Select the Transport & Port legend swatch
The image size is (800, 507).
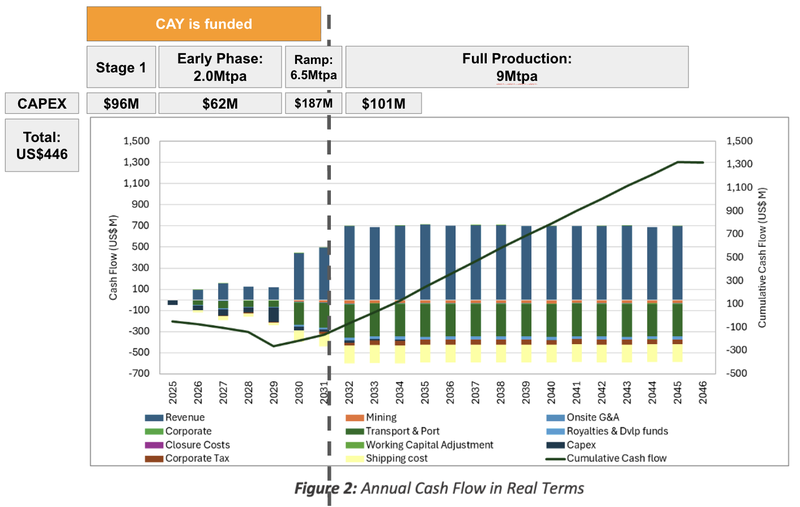coord(354,431)
